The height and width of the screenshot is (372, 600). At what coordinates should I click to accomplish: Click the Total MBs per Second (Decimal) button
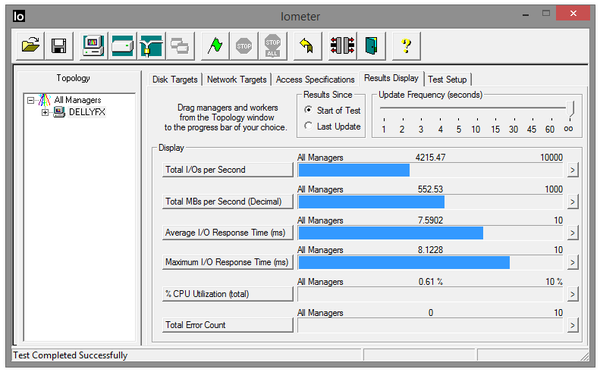pyautogui.click(x=228, y=201)
